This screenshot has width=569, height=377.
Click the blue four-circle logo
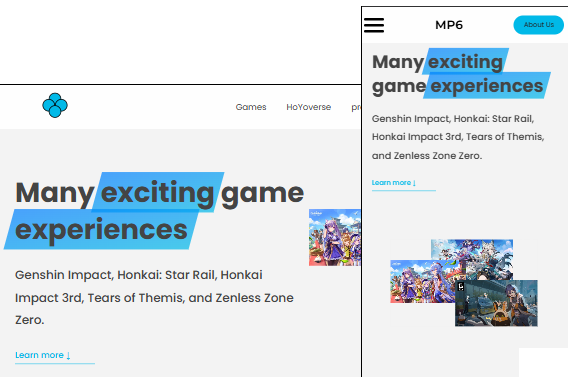point(55,105)
